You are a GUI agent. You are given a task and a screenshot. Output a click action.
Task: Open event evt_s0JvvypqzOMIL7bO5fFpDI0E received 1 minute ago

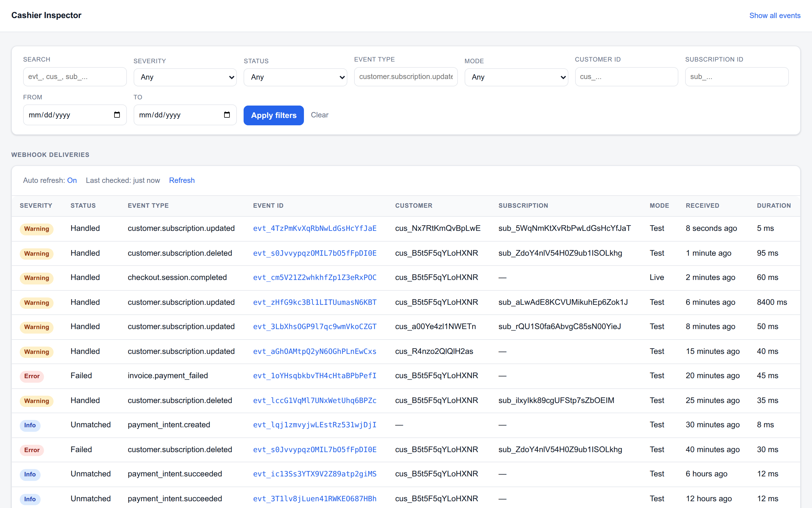coord(314,253)
